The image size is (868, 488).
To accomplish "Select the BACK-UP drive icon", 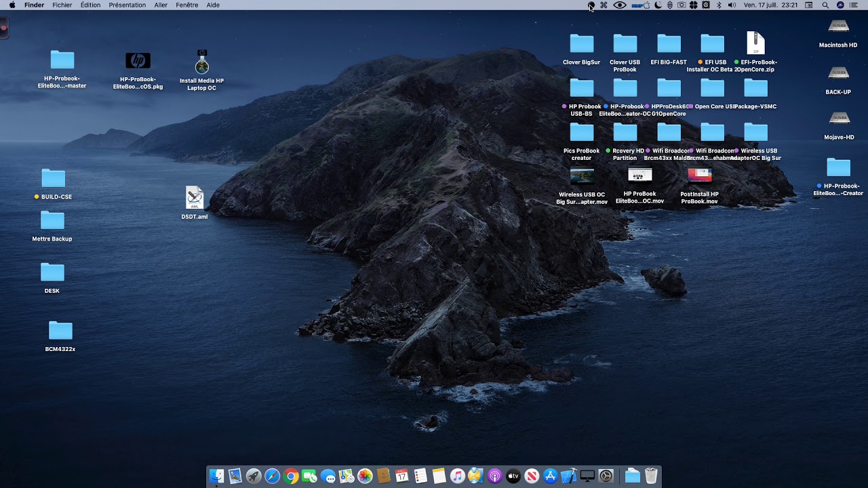I will point(839,73).
